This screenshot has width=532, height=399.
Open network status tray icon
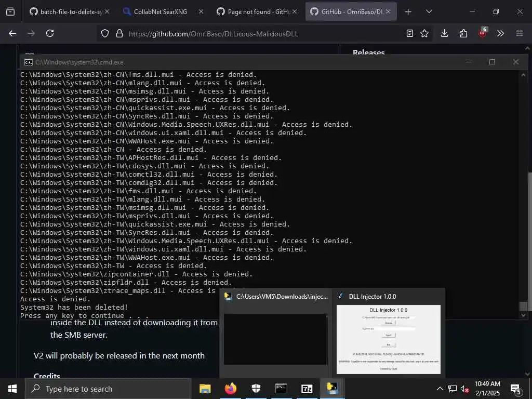pos(453,389)
